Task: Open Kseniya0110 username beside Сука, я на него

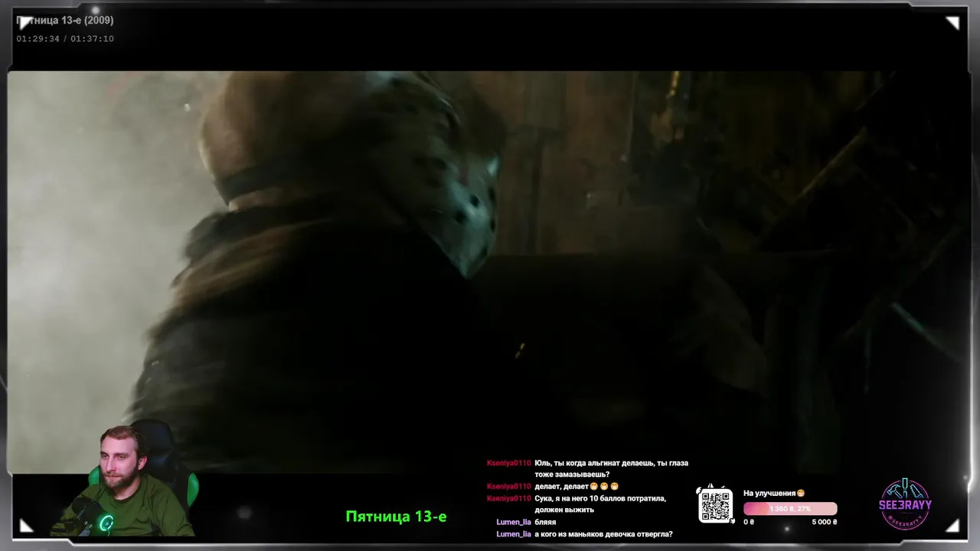Action: click(x=508, y=498)
